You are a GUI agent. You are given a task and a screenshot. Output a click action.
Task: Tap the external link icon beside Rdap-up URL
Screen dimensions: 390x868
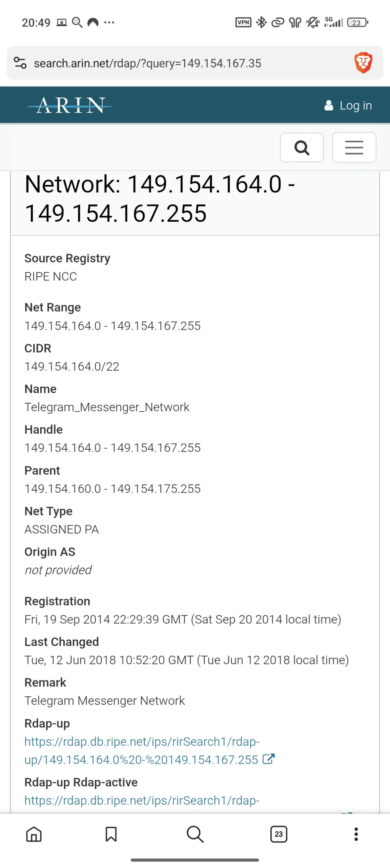click(268, 759)
